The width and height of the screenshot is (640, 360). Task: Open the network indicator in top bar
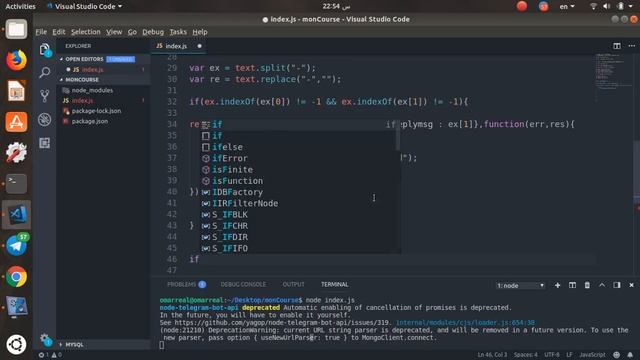click(x=593, y=6)
